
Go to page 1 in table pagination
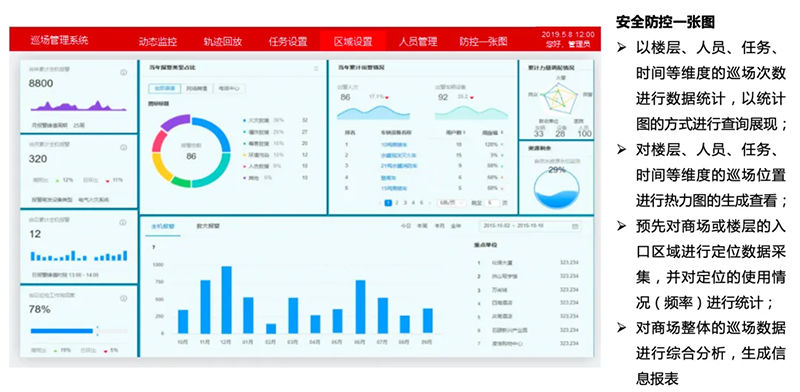coord(388,203)
